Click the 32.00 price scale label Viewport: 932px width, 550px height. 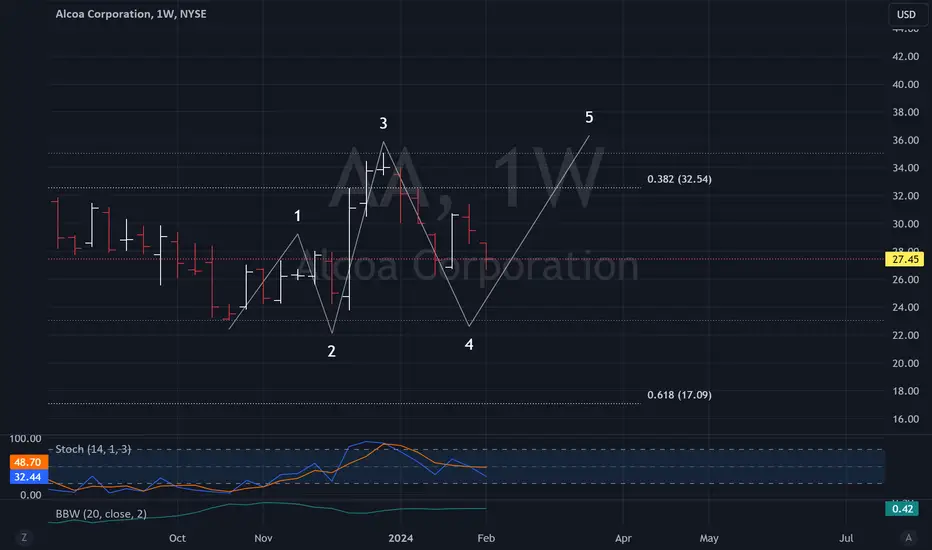[905, 196]
